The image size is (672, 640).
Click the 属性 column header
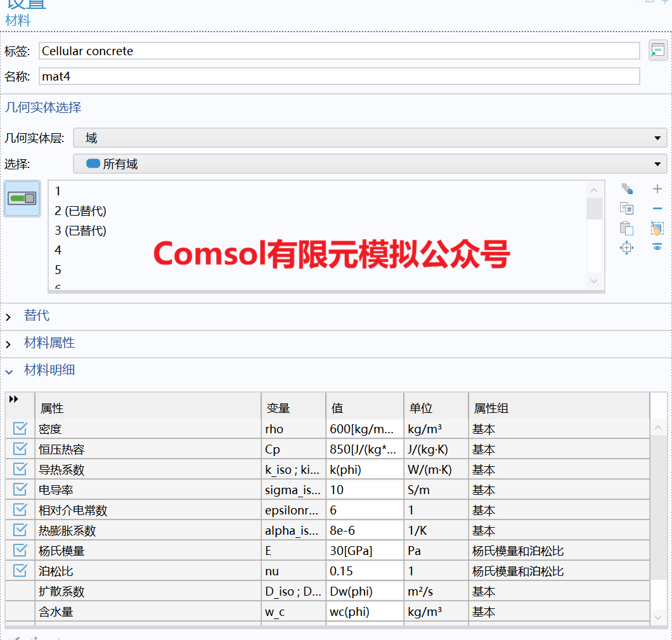(x=148, y=408)
